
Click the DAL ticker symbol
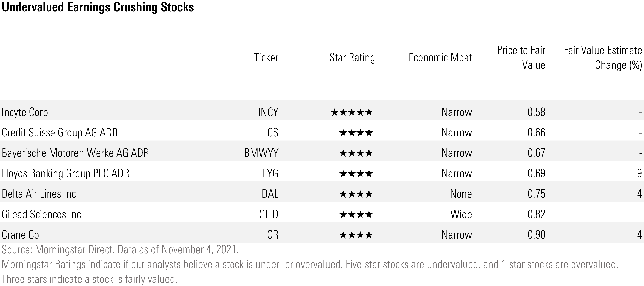(270, 194)
